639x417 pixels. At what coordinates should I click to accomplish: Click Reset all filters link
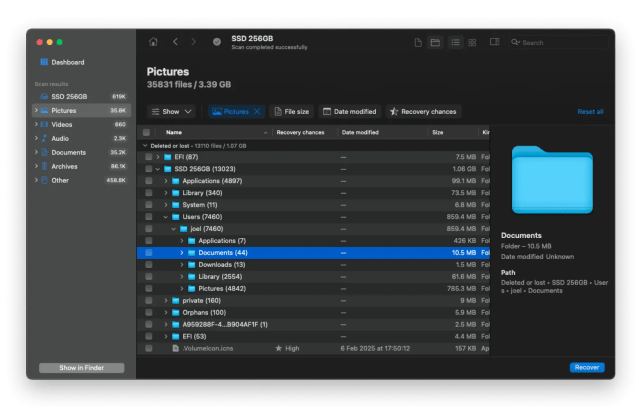(x=590, y=112)
